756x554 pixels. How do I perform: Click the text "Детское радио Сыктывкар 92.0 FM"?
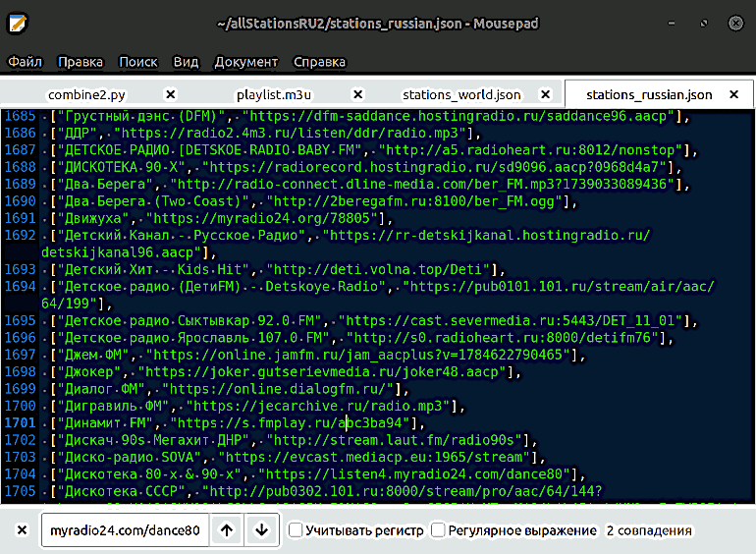[189, 320]
